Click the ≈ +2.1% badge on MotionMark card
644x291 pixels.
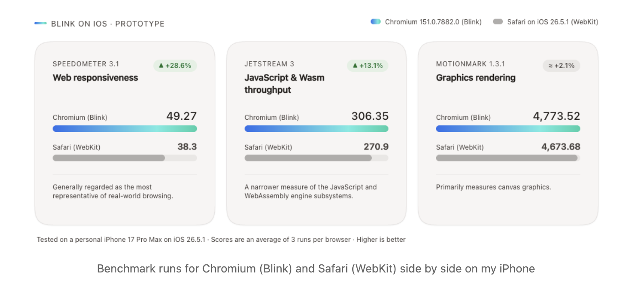coord(561,66)
